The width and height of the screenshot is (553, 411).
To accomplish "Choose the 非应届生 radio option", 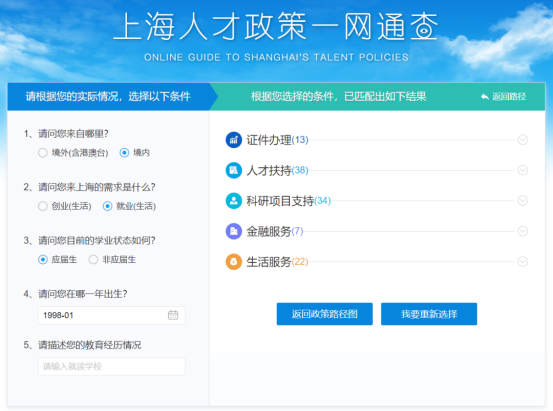I will pos(93,260).
